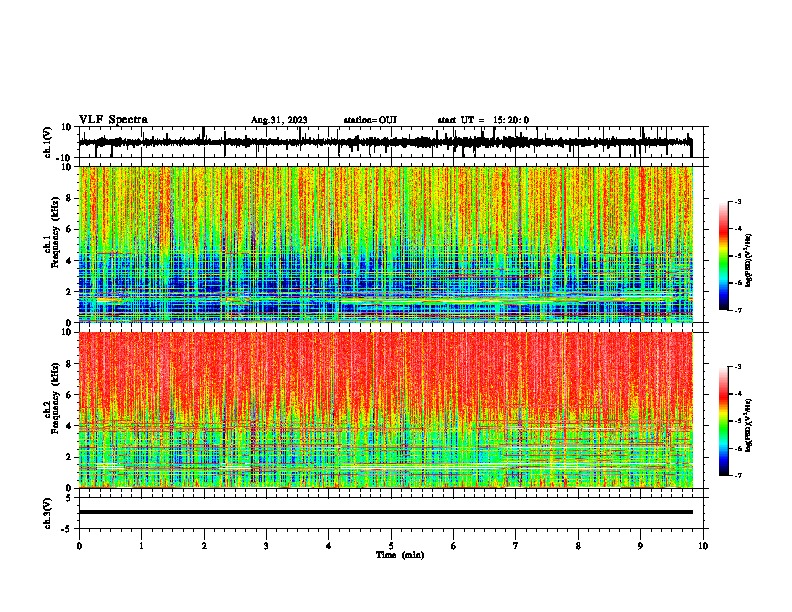Click the "4" kHz tick on ch.1 frequency axis
This screenshot has height=612, width=792.
pos(70,261)
